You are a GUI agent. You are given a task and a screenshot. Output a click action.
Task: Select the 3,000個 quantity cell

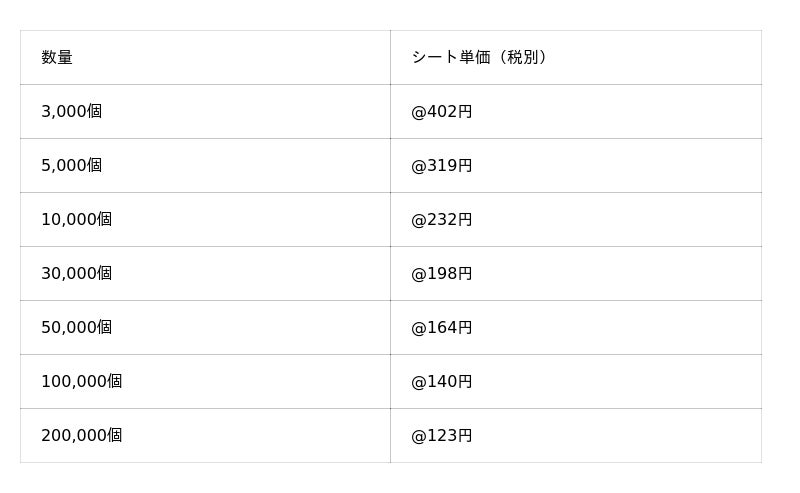click(x=72, y=112)
